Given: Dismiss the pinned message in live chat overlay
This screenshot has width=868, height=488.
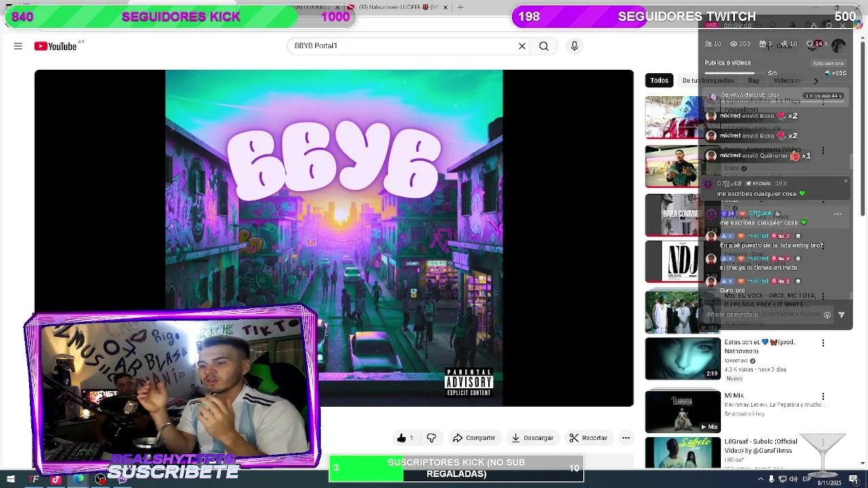Looking at the screenshot, I should click(x=846, y=181).
